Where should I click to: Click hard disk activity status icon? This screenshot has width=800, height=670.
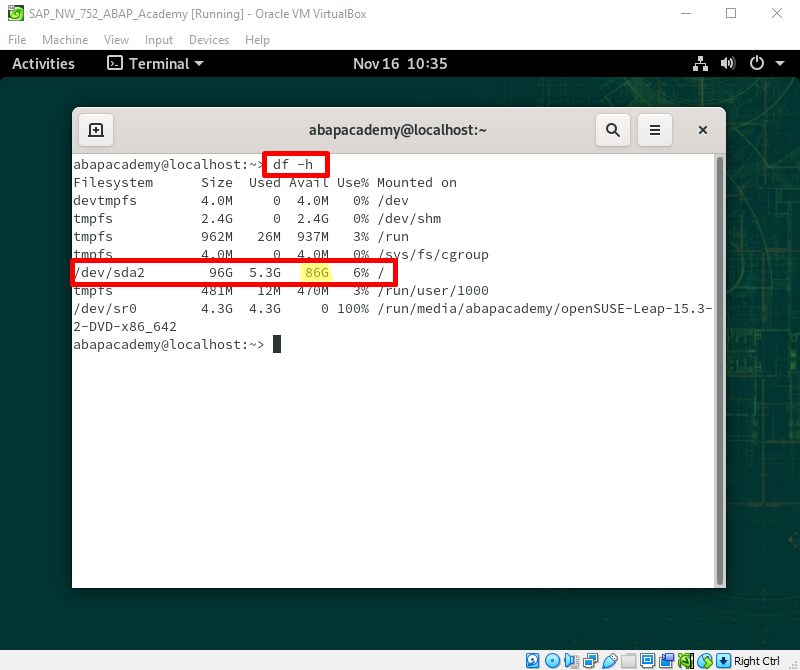point(532,661)
